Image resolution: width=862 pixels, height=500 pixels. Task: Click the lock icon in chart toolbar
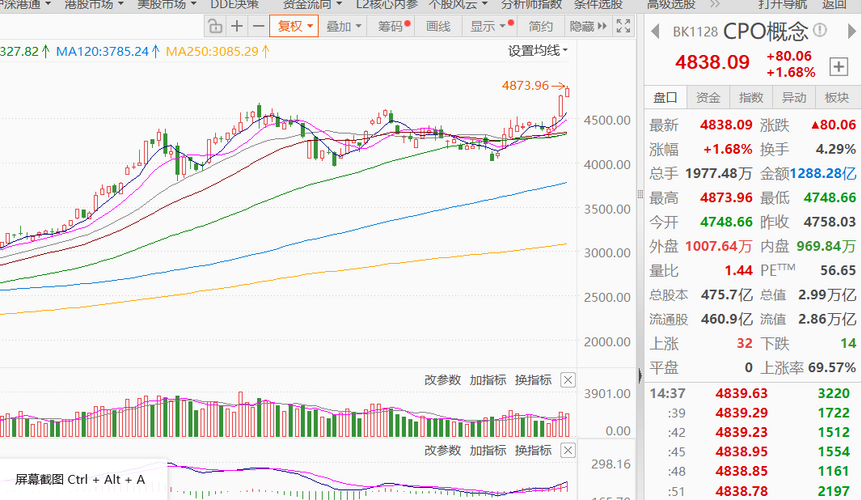217,27
